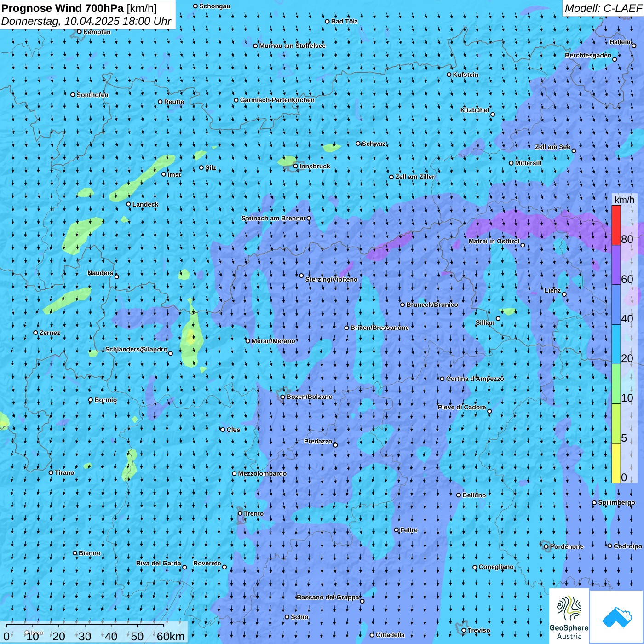The height and width of the screenshot is (644, 644).
Task: Click the Zell am See marker
Action: 574,150
